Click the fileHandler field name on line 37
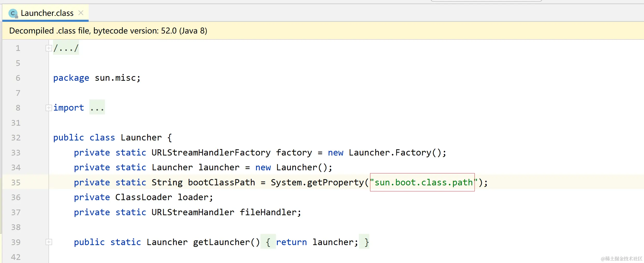The image size is (644, 263). (268, 212)
